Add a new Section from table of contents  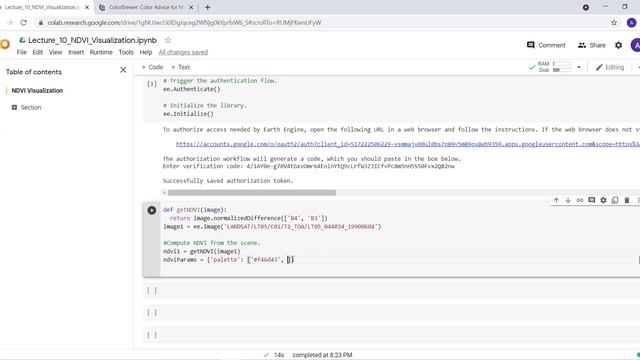pos(27,107)
